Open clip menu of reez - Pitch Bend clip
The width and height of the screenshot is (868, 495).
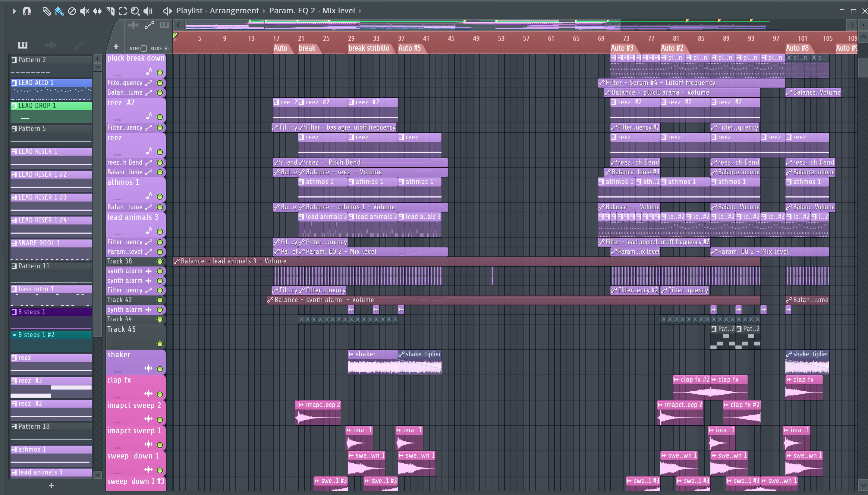[301, 162]
